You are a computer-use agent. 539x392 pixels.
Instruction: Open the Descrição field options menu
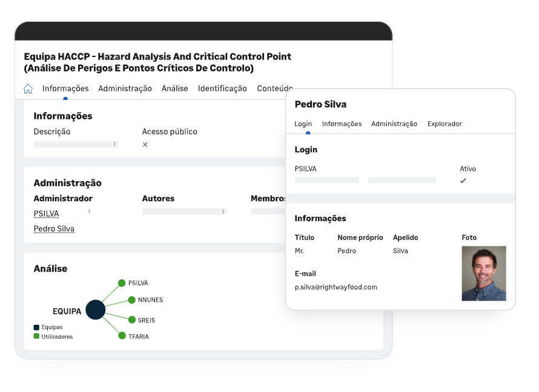[114, 144]
